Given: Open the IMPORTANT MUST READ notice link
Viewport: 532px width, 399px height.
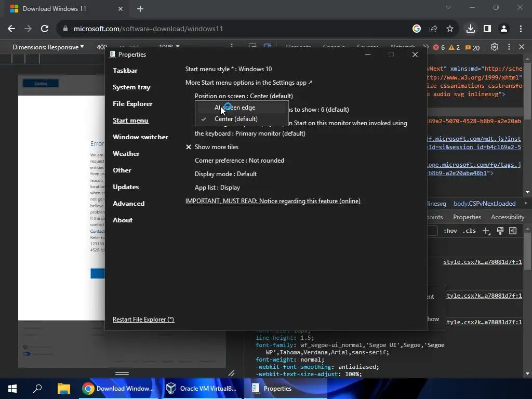Looking at the screenshot, I should pos(273,201).
